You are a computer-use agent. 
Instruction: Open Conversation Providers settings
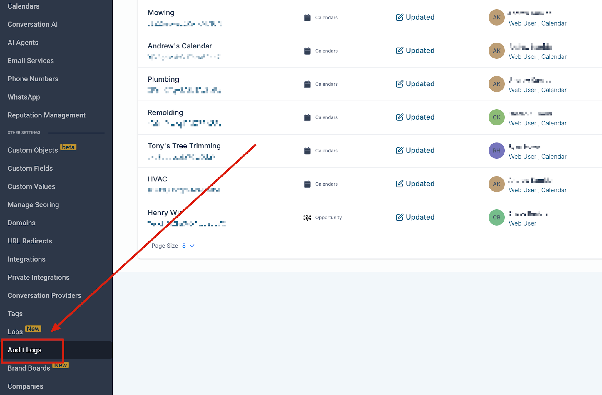(x=44, y=296)
